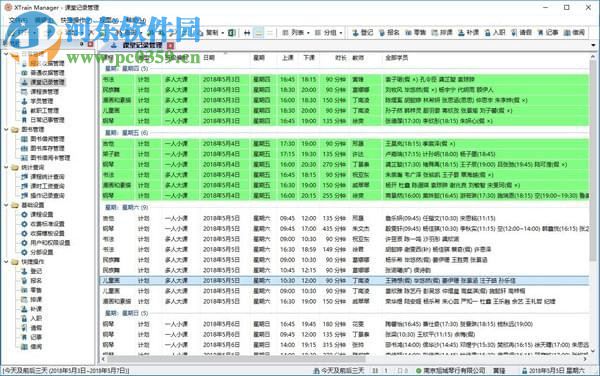Sort by the 时长 column header
The height and width of the screenshot is (376, 600).
[334, 58]
